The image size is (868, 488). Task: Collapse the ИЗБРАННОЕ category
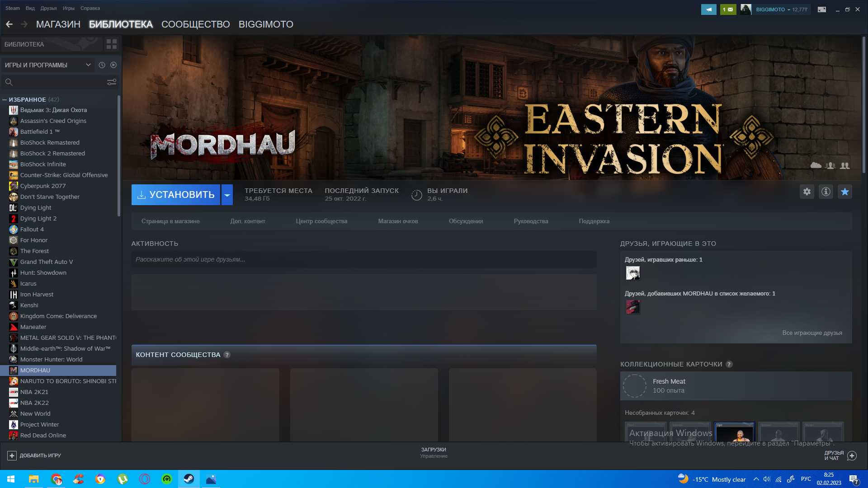click(x=5, y=99)
